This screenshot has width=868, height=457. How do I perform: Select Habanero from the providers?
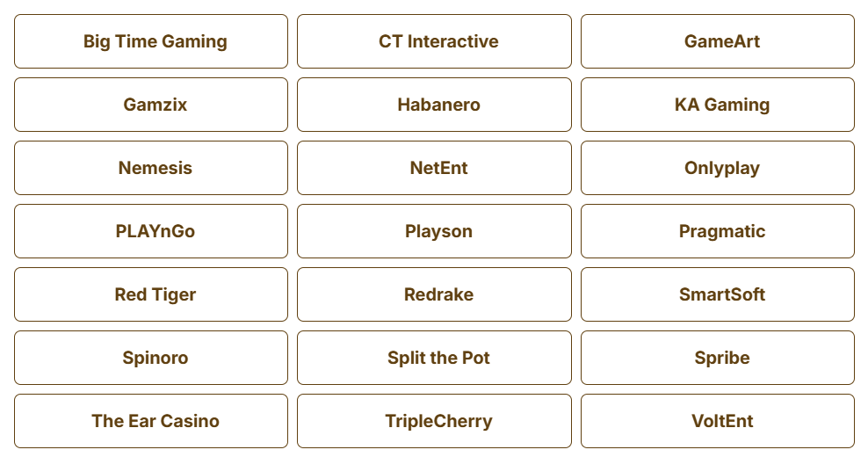(434, 105)
